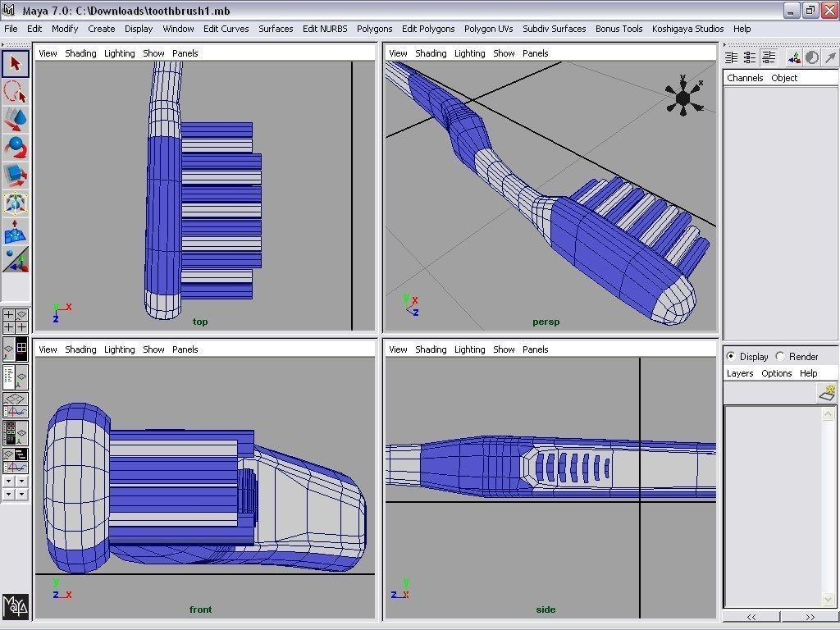Select the Render layer radio button
The width and height of the screenshot is (840, 630).
point(780,356)
